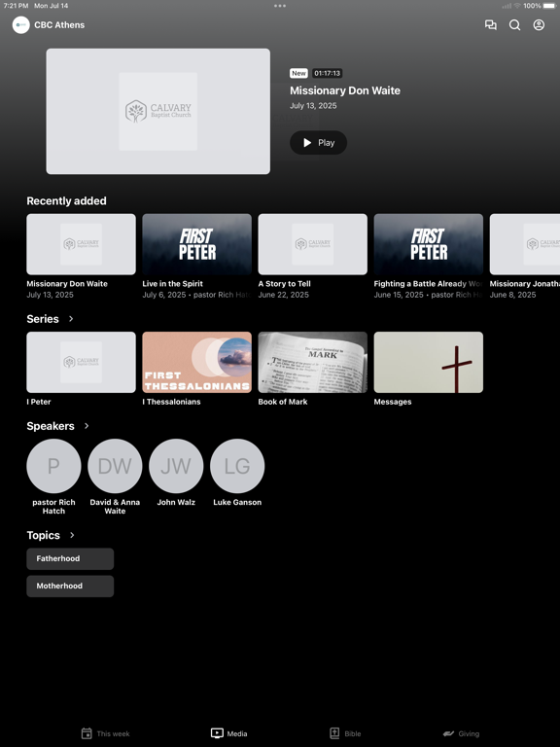Tap the A Story to Tell title

[x=284, y=283]
